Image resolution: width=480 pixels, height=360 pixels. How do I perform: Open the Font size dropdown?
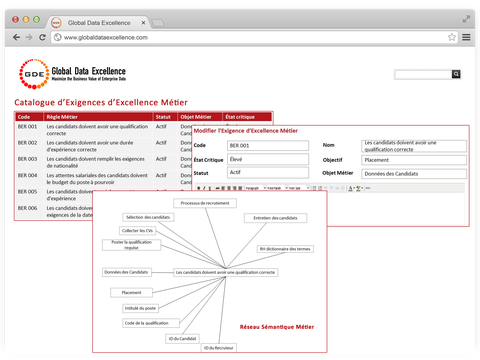pyautogui.click(x=299, y=188)
